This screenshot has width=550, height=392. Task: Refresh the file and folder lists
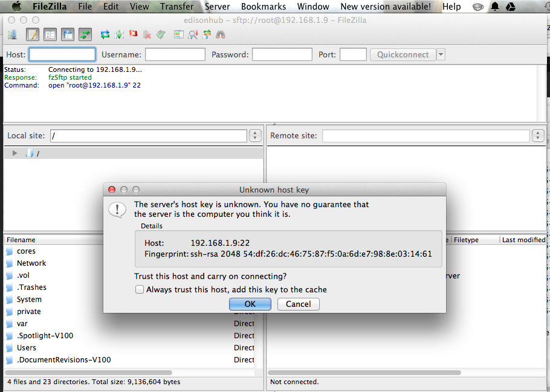[105, 34]
